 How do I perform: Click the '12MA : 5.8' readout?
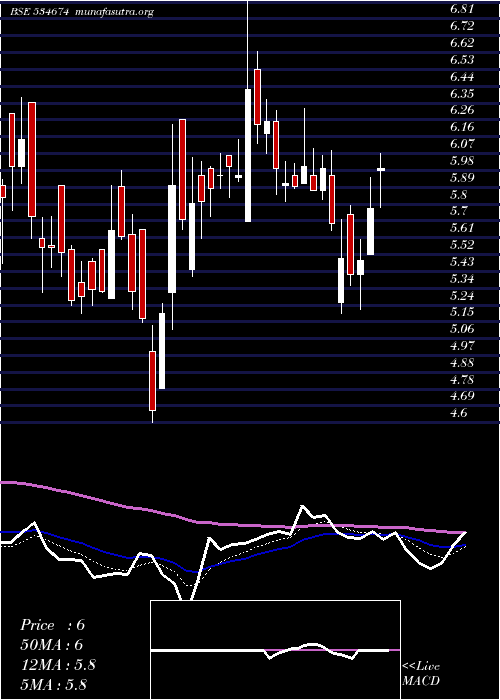tap(58, 665)
